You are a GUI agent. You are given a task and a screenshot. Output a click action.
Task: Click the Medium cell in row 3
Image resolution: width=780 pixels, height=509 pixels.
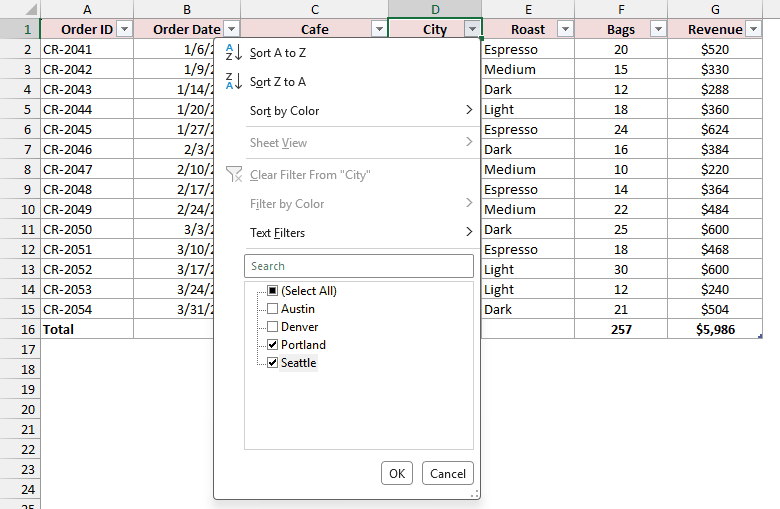[x=528, y=69]
